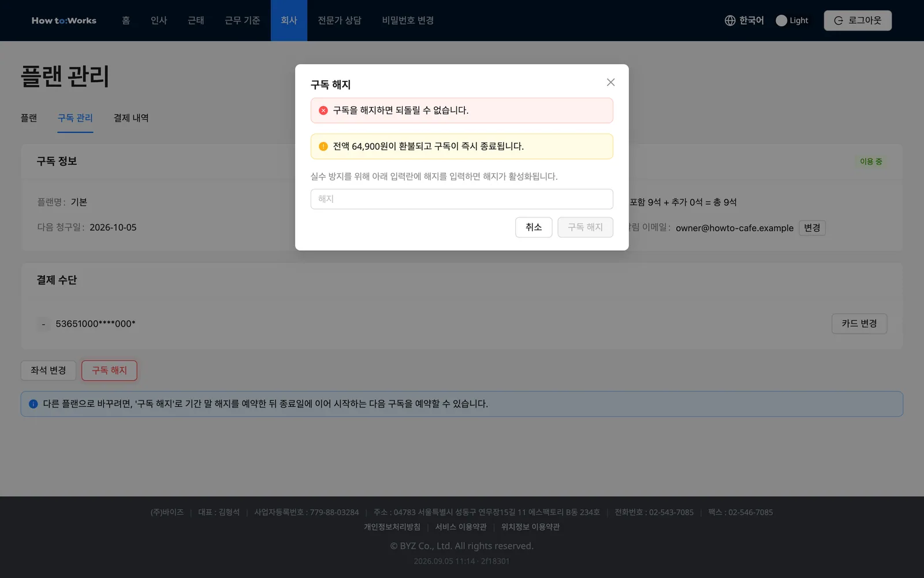The image size is (924, 578).
Task: Switch to the 플랜 tab
Action: point(29,118)
